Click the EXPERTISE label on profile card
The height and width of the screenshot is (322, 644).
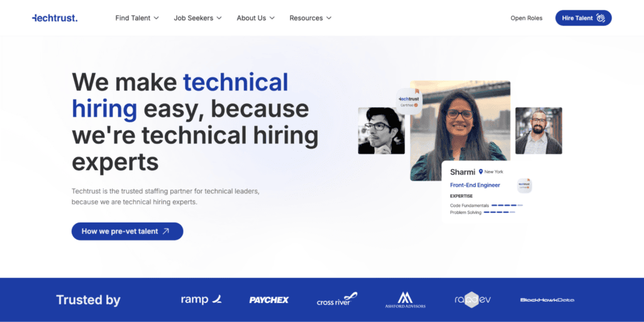tap(461, 196)
